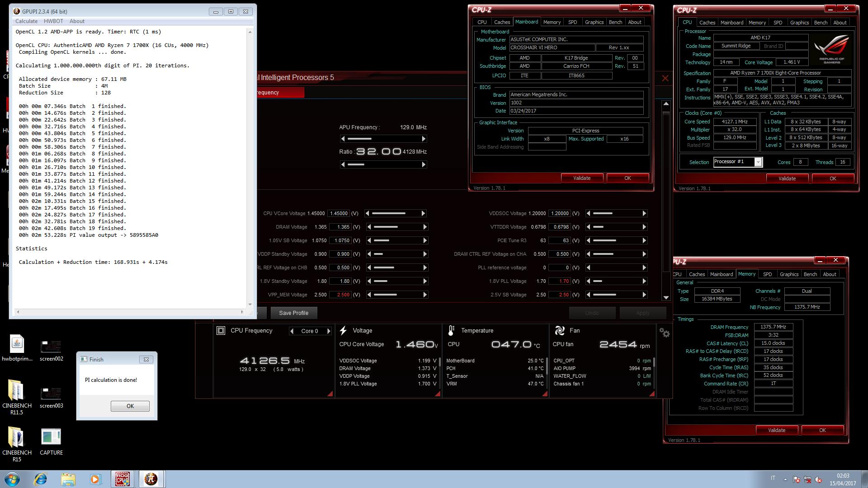This screenshot has height=488, width=868.
Task: Click Undo button in voltage settings
Action: (592, 313)
